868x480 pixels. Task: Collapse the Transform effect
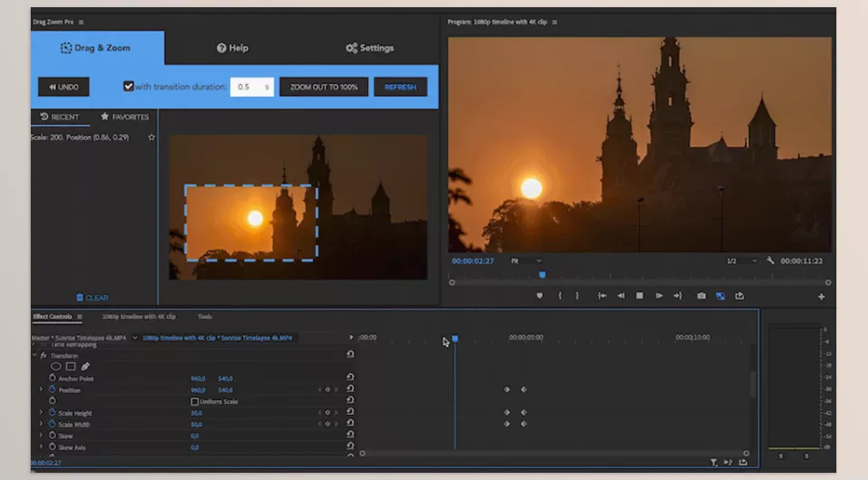pyautogui.click(x=34, y=355)
